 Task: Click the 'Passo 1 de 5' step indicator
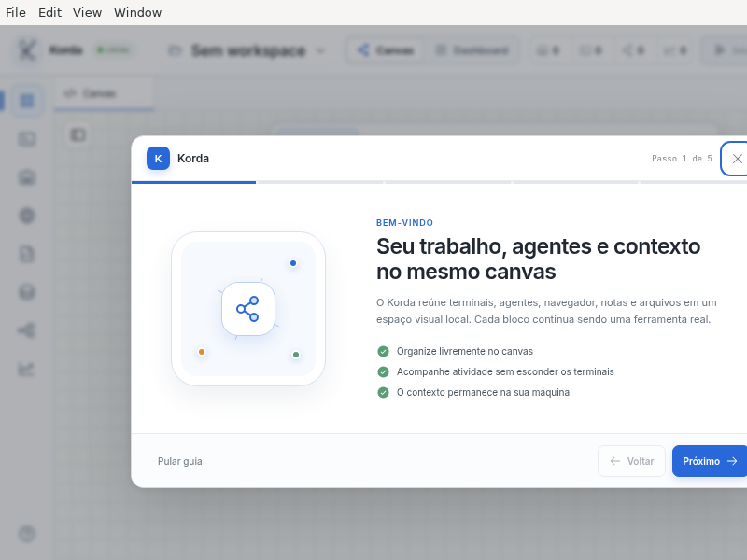[x=682, y=159]
